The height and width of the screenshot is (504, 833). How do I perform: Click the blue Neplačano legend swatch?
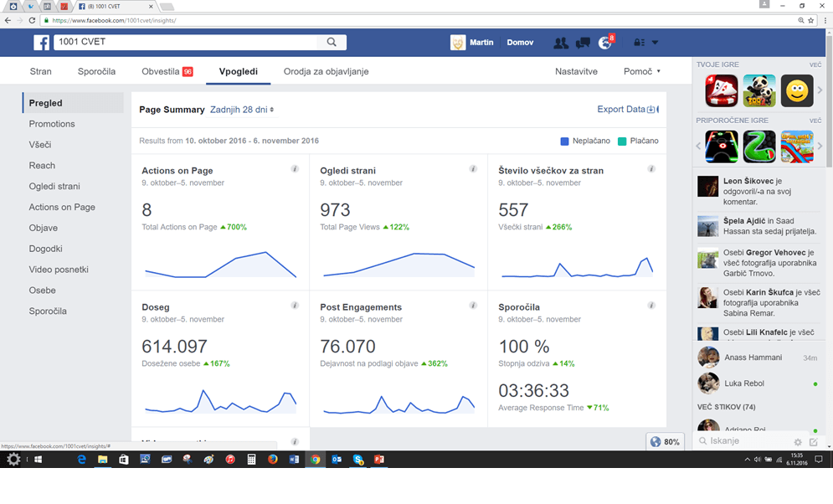pos(565,141)
